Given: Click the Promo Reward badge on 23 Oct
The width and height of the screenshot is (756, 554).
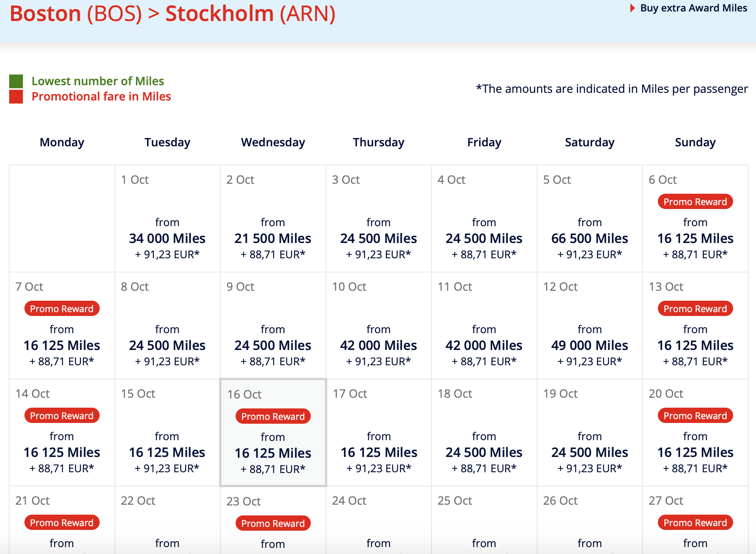Looking at the screenshot, I should click(x=273, y=523).
